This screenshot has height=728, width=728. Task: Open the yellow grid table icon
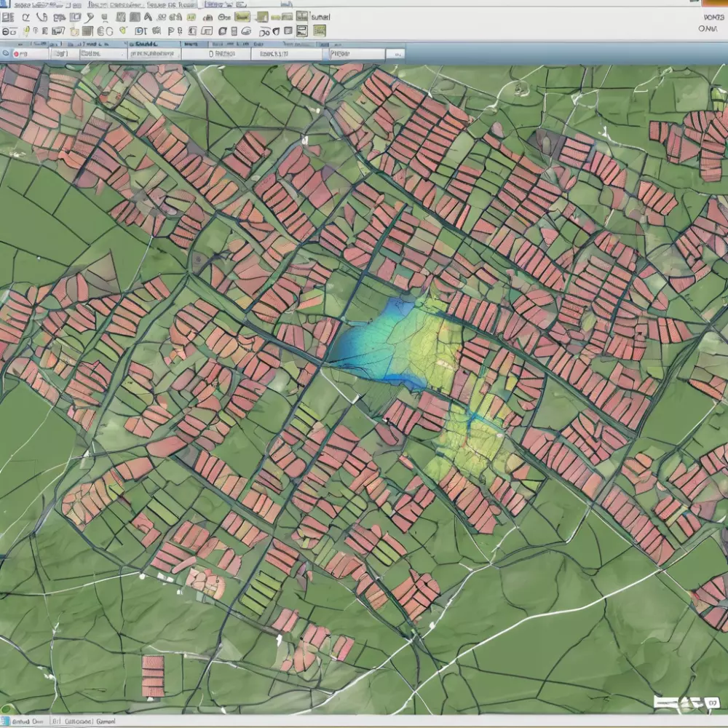[x=319, y=31]
